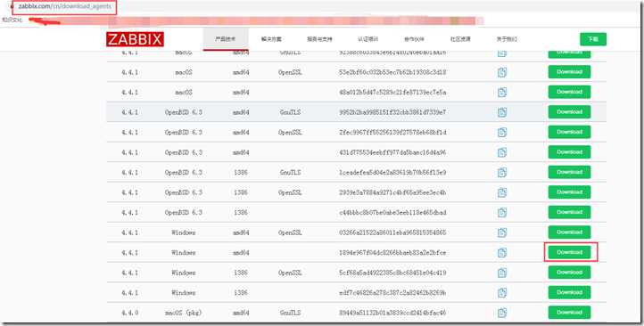Open the 社区资源 navigation menu
Viewport: 644px width, 326px height.
point(460,39)
